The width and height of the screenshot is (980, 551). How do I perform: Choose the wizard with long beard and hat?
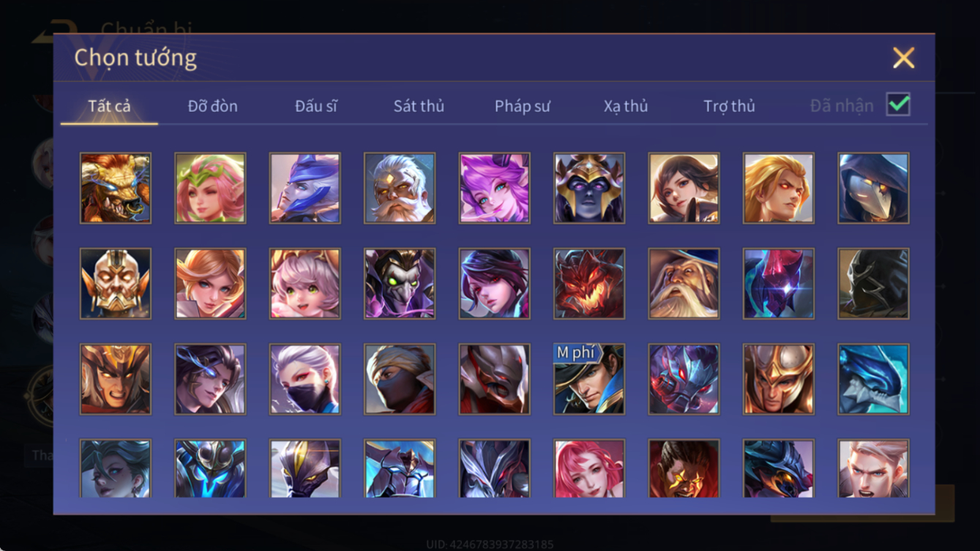click(x=684, y=284)
